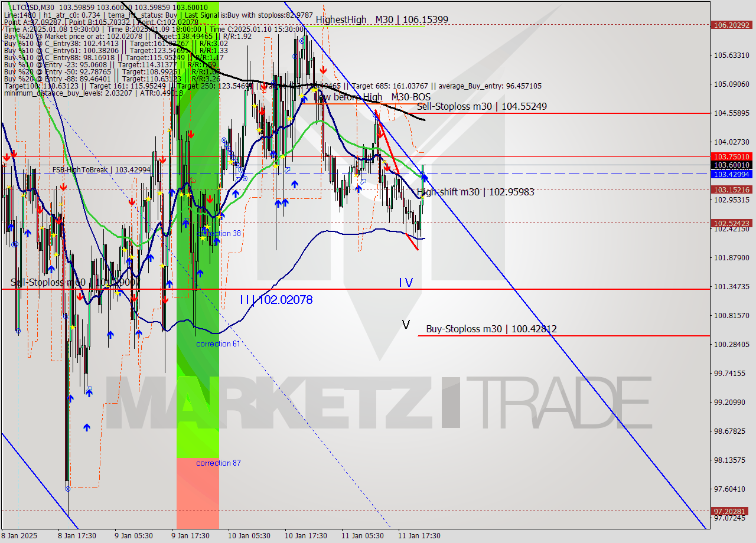The height and width of the screenshot is (543, 756).
Task: Select the Low before High M30-BOS label
Action: [x=372, y=97]
